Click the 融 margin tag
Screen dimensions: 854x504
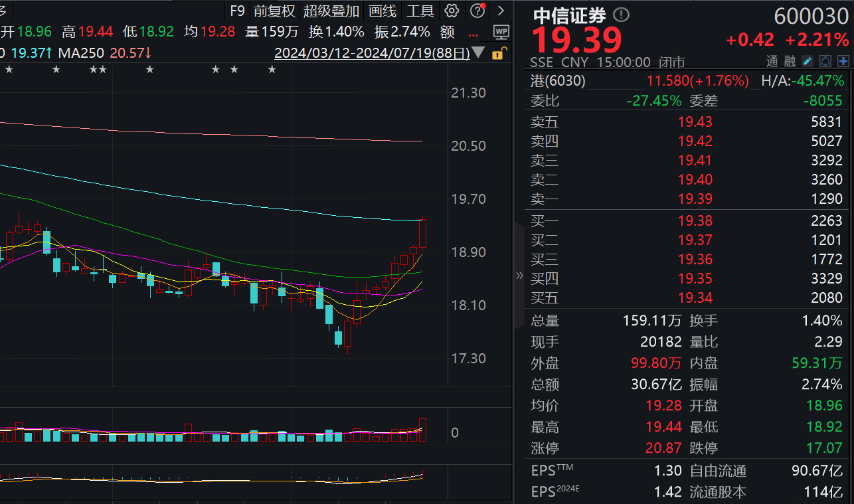[790, 62]
